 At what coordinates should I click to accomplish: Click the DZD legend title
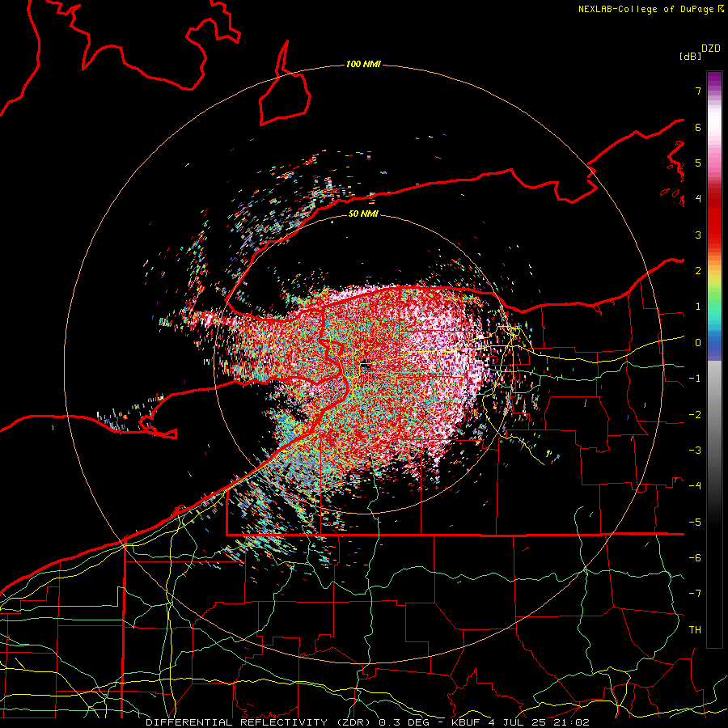[711, 49]
